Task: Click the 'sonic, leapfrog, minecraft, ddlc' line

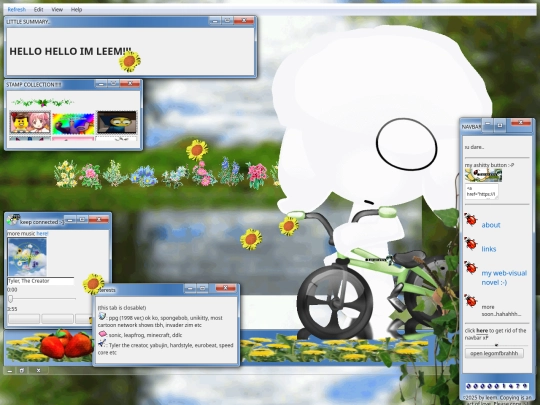Action: tap(145, 335)
